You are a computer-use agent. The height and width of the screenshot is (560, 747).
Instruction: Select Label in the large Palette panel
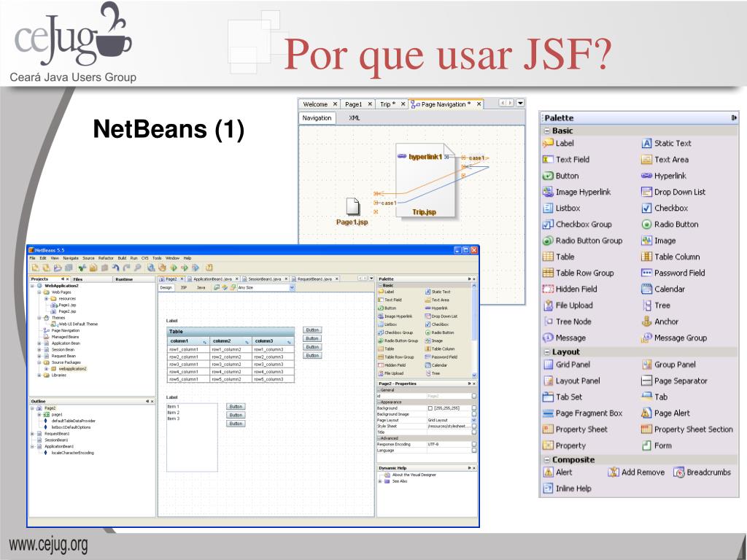pos(558,143)
